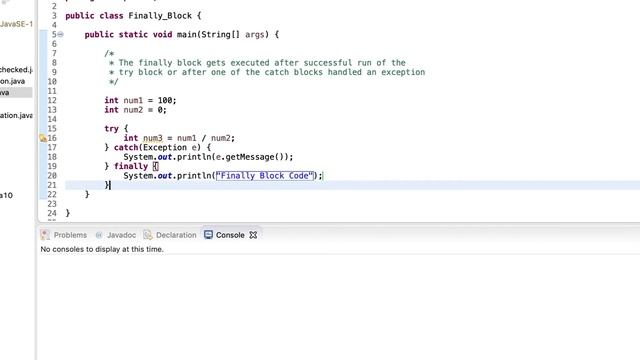
Task: Close the Console view with its X icon
Action: 253,235
